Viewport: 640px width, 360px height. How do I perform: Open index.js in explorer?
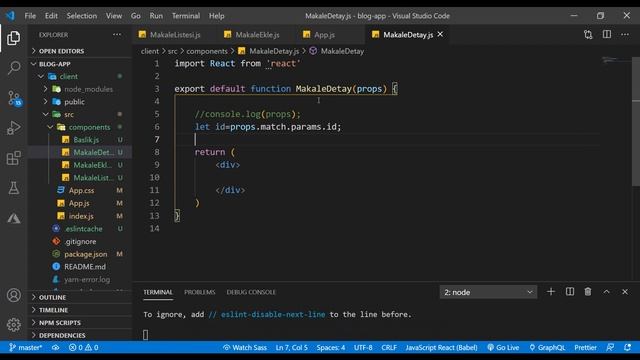(x=80, y=216)
